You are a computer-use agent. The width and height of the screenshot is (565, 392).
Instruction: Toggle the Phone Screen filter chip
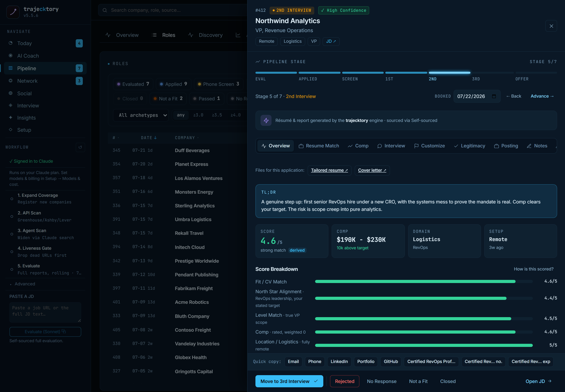[x=218, y=84]
